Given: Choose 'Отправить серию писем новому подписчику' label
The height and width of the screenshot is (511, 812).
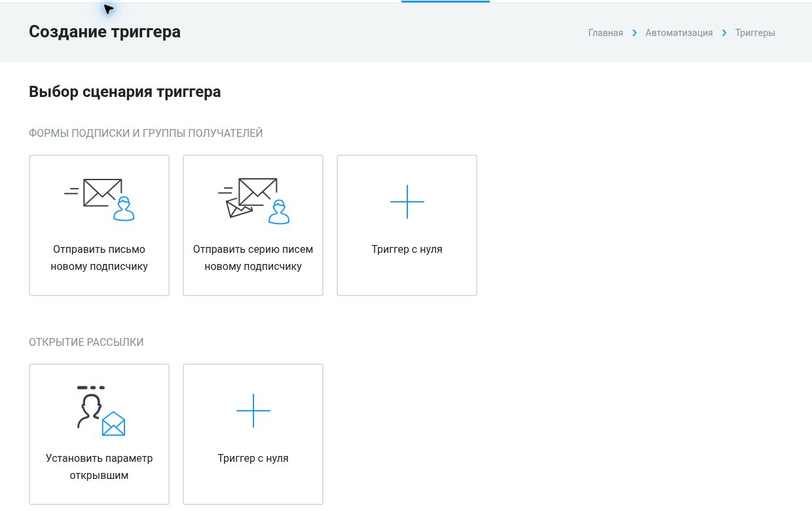Looking at the screenshot, I should (x=253, y=258).
